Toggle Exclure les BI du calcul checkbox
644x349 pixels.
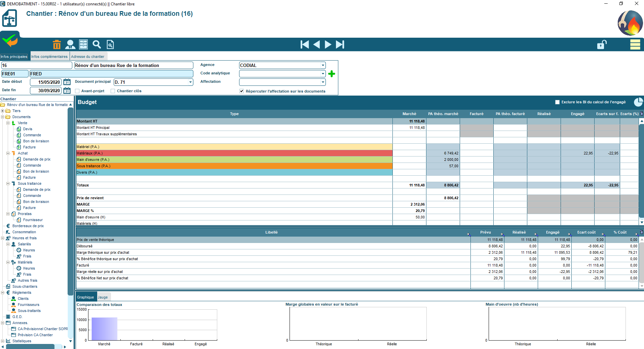(x=557, y=102)
